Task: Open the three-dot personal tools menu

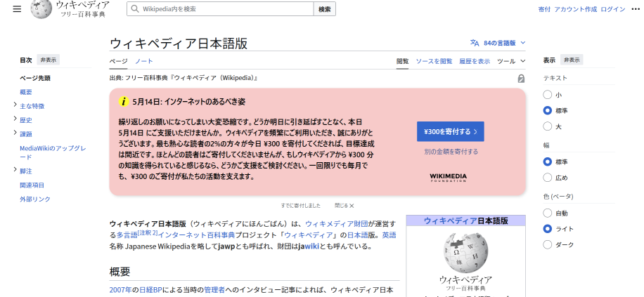Action: click(x=636, y=9)
